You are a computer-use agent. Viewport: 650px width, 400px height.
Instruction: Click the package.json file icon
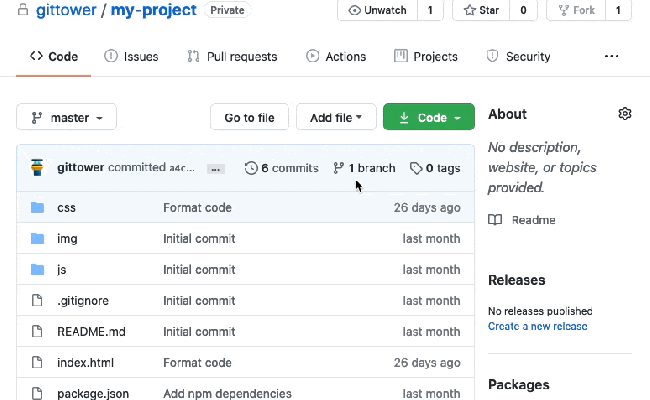tap(37, 393)
